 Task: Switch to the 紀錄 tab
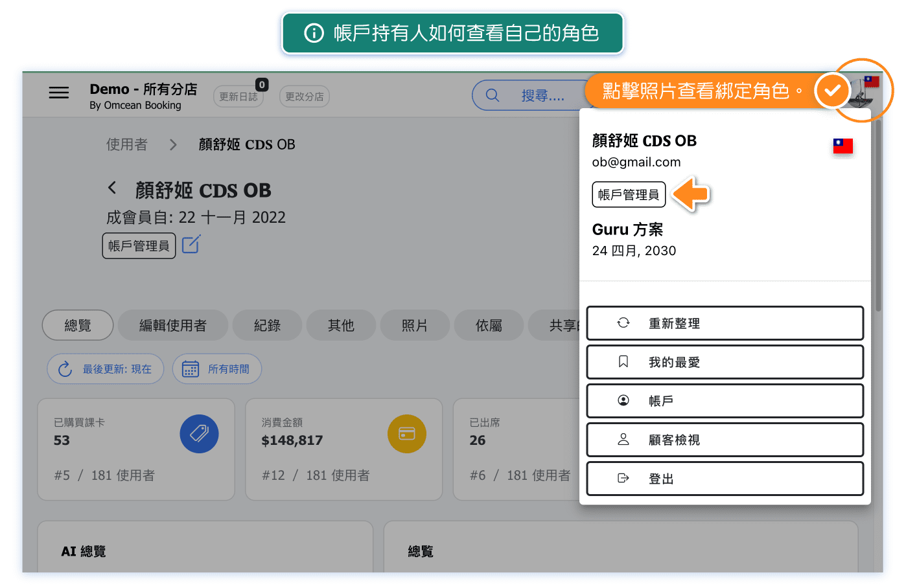pyautogui.click(x=267, y=325)
